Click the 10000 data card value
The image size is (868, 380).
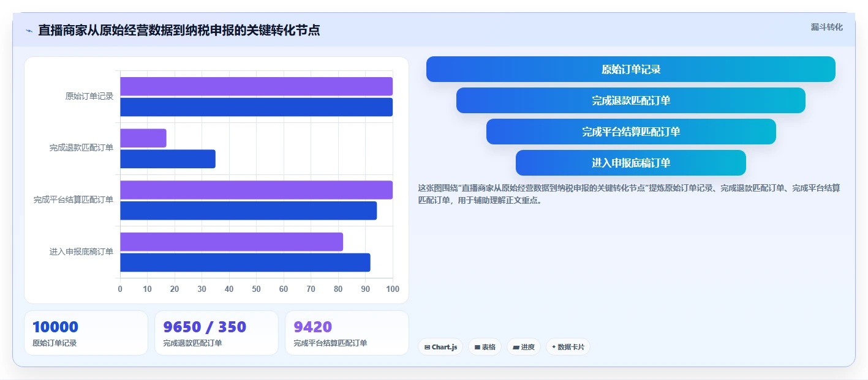click(55, 327)
